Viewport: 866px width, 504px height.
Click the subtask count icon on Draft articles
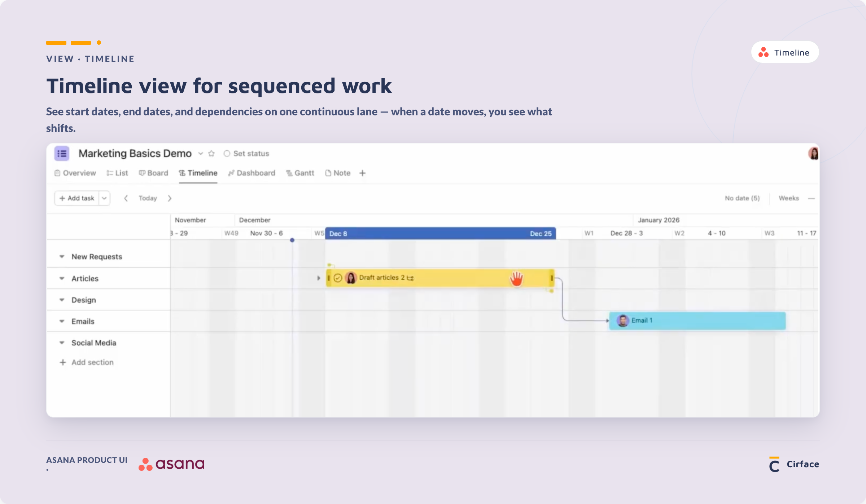(x=410, y=278)
